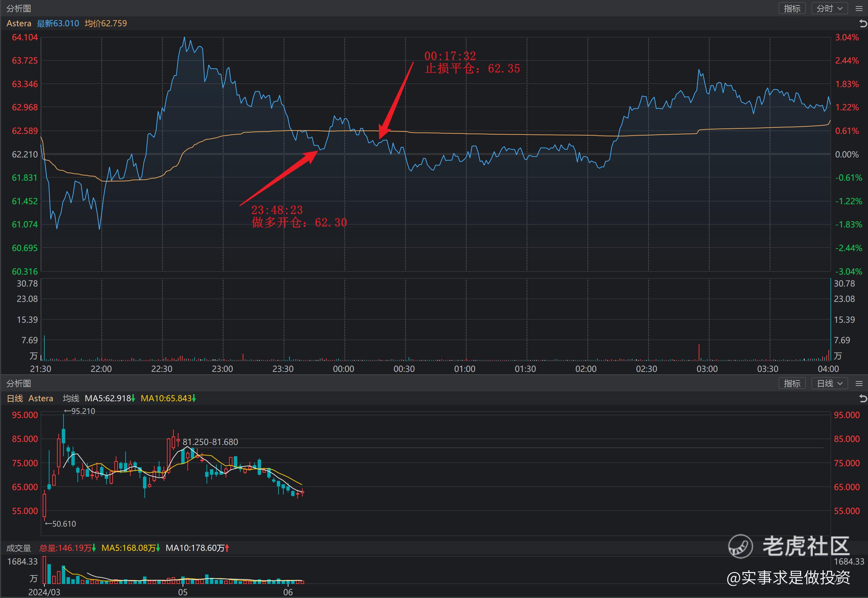Click the green arrow beside MA5:62.918
The width and height of the screenshot is (868, 598).
[133, 399]
